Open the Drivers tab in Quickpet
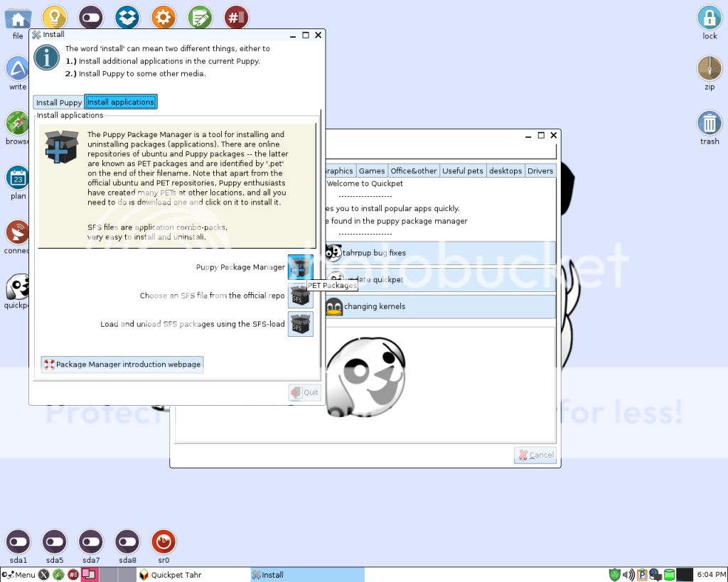Viewport: 728px width, 582px height. [540, 171]
